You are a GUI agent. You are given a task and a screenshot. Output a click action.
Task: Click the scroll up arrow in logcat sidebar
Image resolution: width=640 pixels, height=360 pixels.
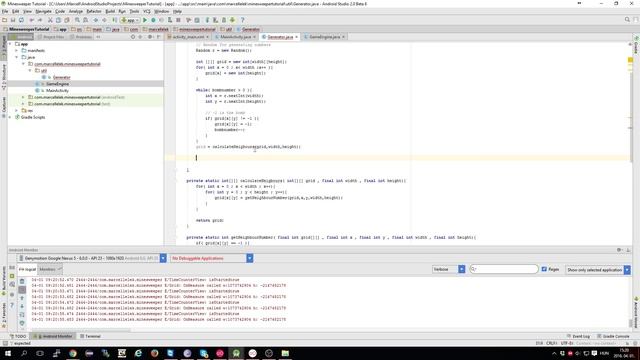pyautogui.click(x=22, y=298)
